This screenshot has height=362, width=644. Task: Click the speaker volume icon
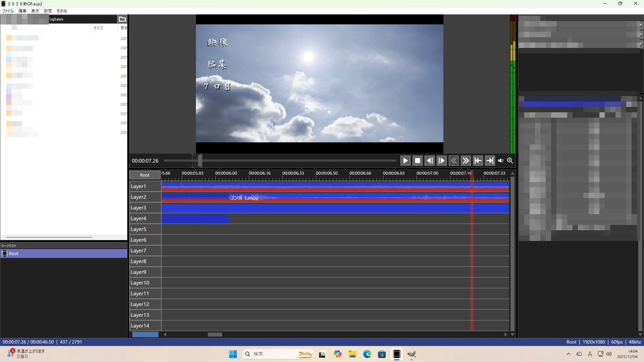click(x=501, y=160)
